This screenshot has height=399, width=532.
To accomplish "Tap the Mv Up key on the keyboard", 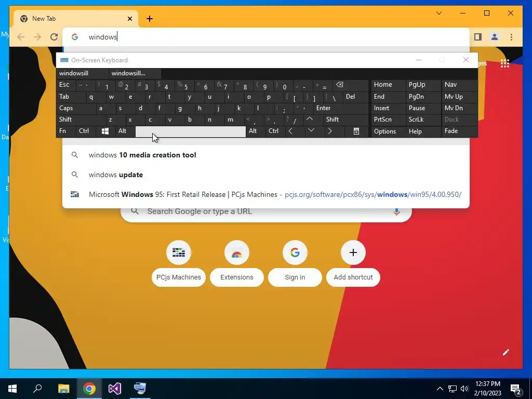I will point(459,97).
